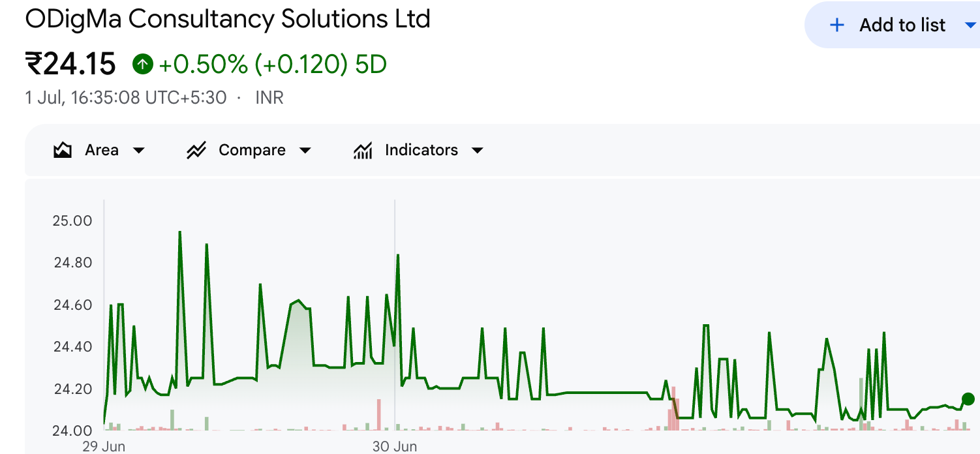The image size is (980, 454).
Task: Click the 24.60 price axis label
Action: click(x=72, y=305)
